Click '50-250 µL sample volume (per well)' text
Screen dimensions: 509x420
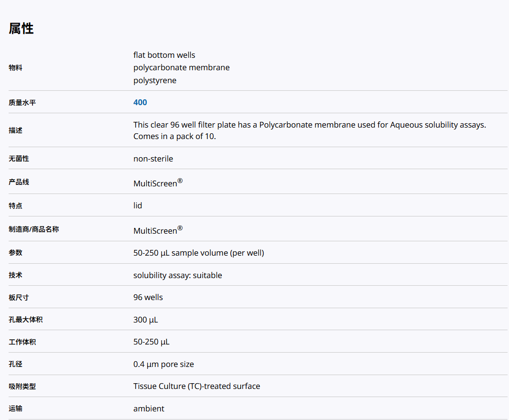pyautogui.click(x=198, y=252)
